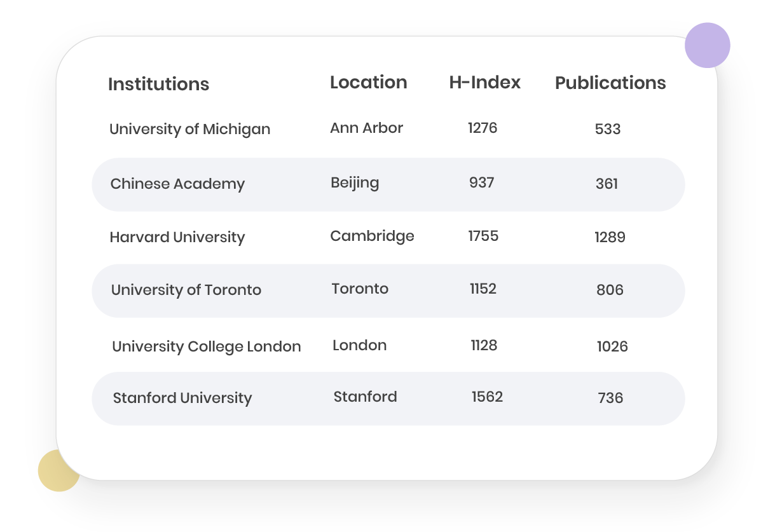Select Harvard University in the table
Screen dimensions: 768x532
[x=177, y=238]
